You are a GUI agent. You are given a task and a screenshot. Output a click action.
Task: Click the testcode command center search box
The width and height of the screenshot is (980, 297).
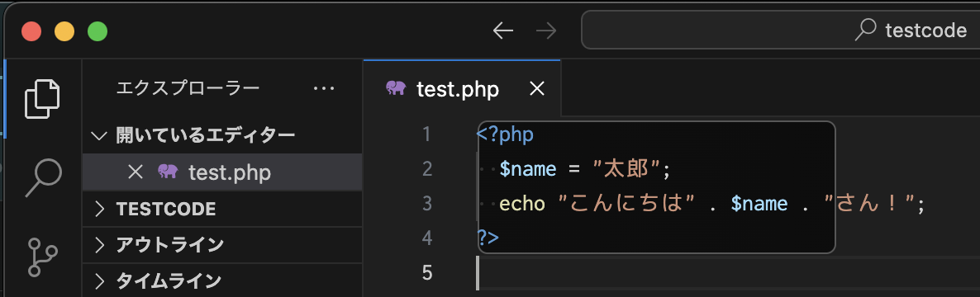781,30
